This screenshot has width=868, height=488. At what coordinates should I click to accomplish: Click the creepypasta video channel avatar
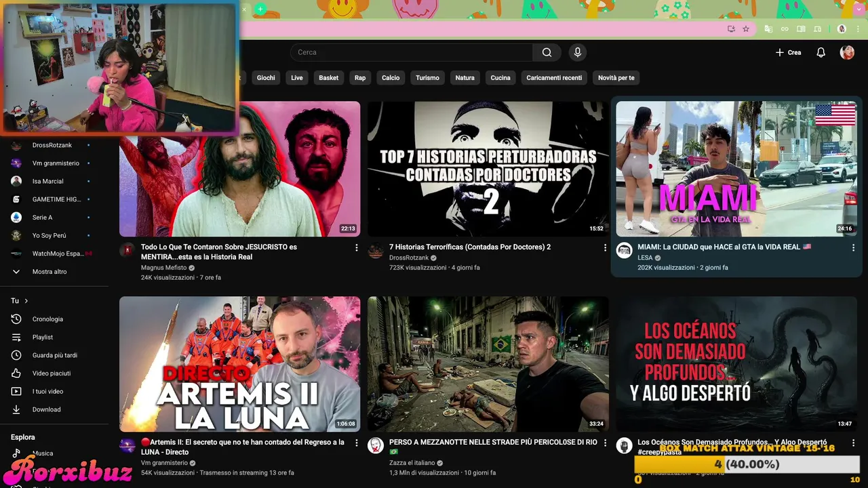pos(624,445)
